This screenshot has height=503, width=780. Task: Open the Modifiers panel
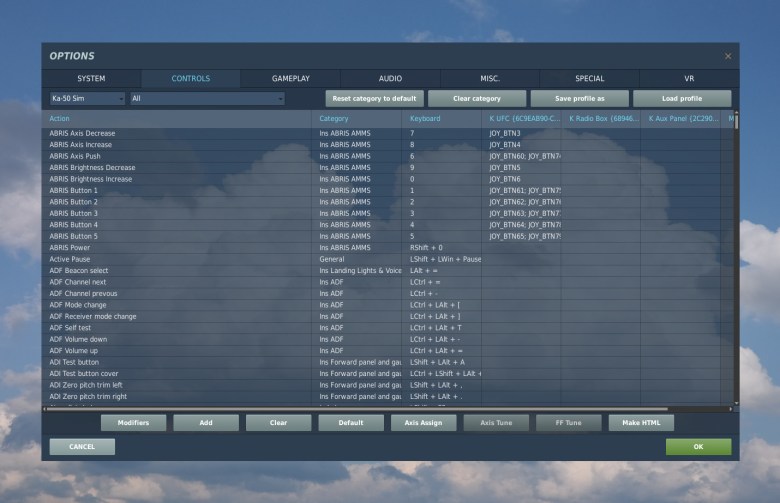(x=133, y=423)
